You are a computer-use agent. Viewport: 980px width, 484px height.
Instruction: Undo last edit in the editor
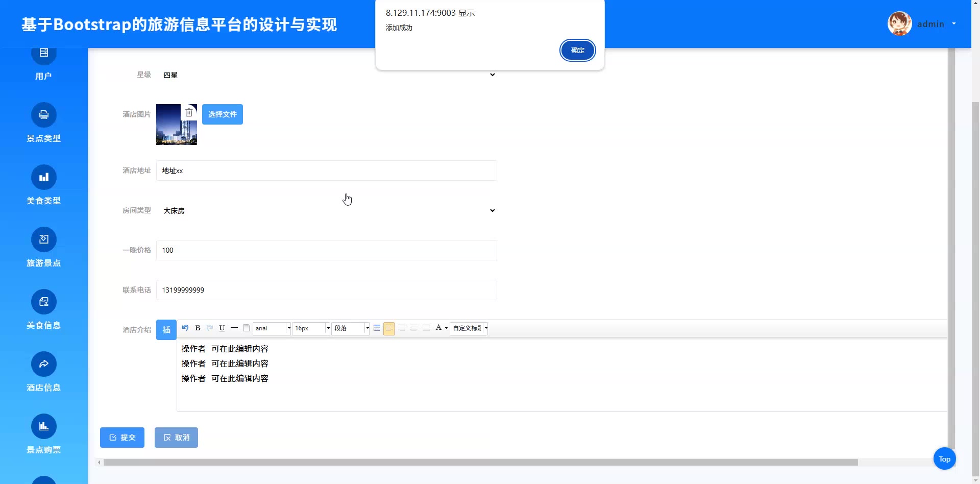[x=185, y=328]
